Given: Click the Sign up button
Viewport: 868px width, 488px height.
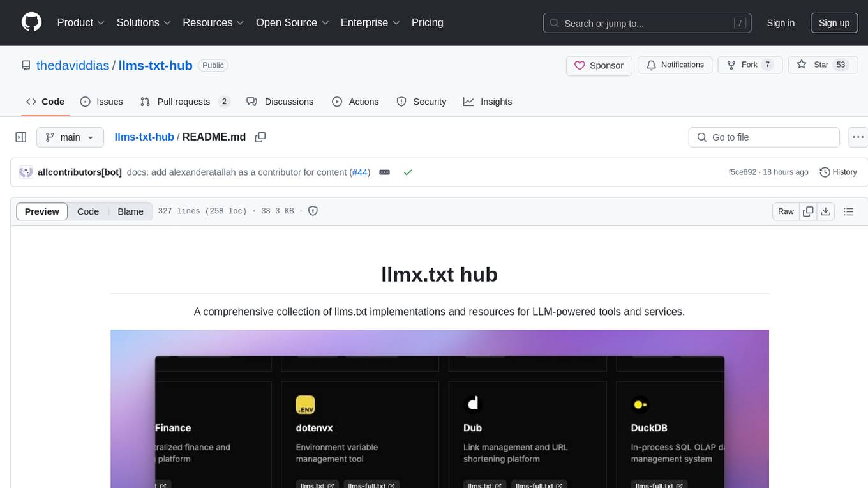Looking at the screenshot, I should click(834, 23).
